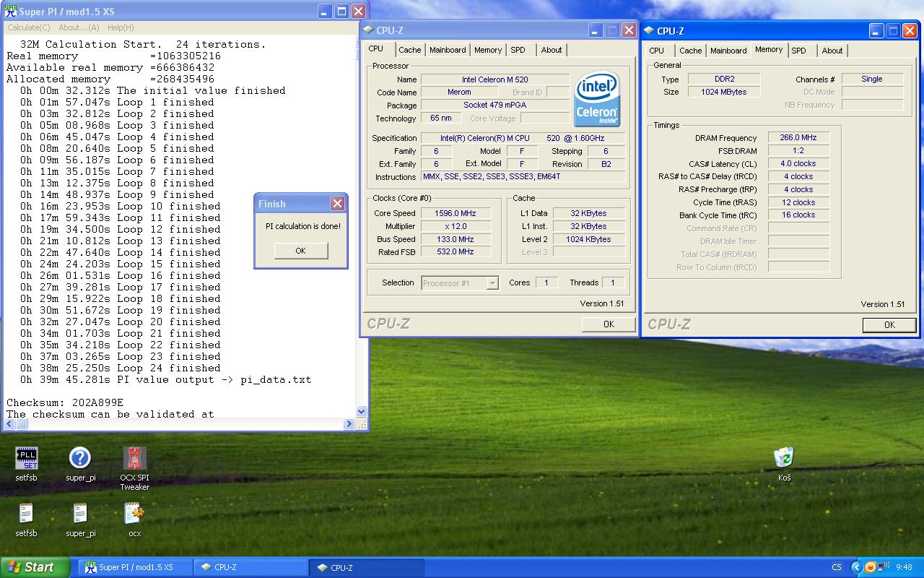
Task: Switch to Mainboard tab in left CPU-Z
Action: tap(448, 50)
